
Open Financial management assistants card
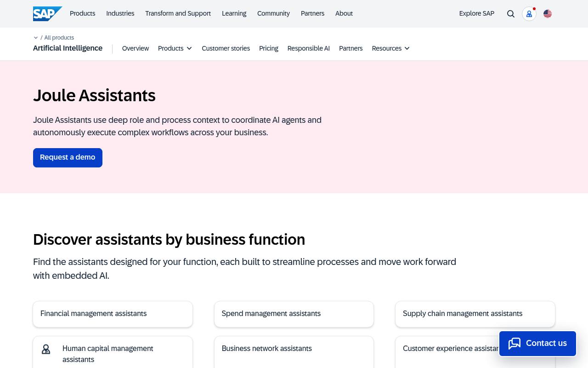(x=113, y=314)
